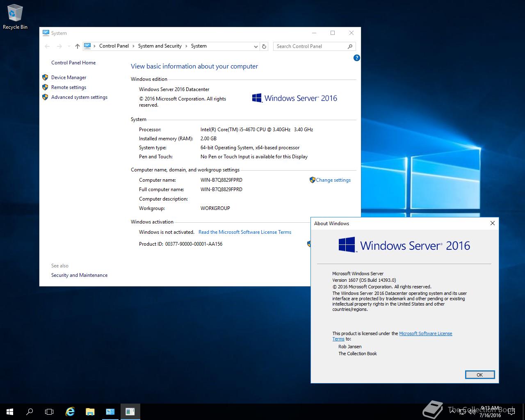Image resolution: width=525 pixels, height=420 pixels.
Task: Click the Show desktop strip at the taskbar's right end
Action: 523,412
